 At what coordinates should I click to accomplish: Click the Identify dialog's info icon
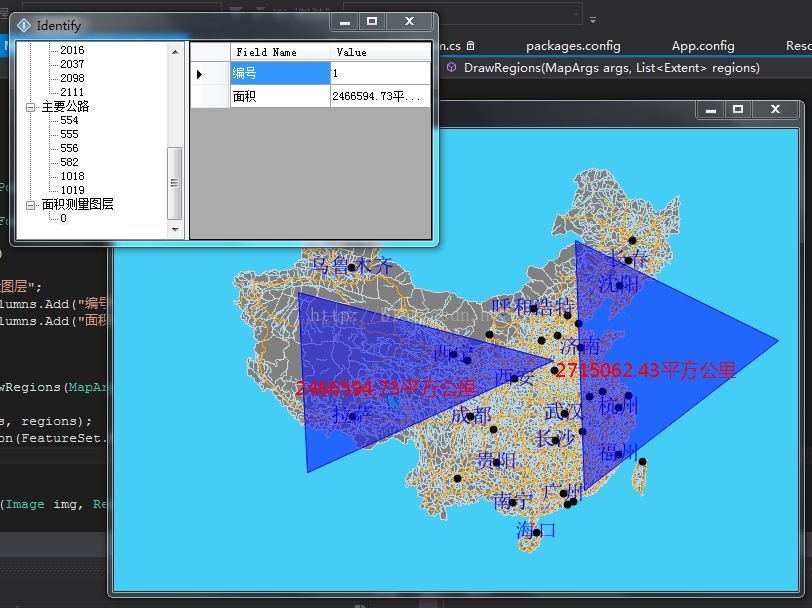point(24,26)
